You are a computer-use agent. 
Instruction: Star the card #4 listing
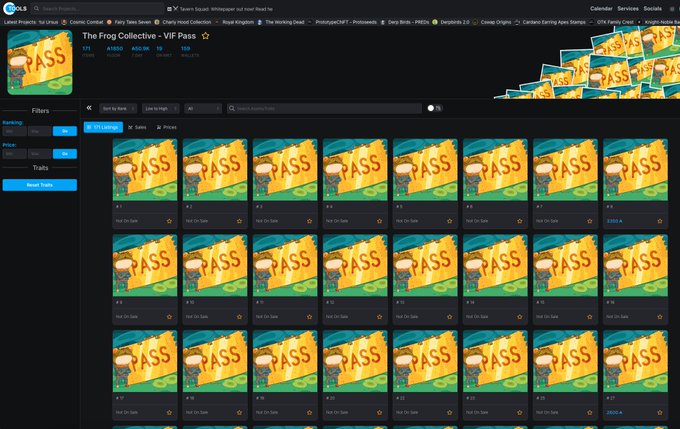click(x=379, y=221)
